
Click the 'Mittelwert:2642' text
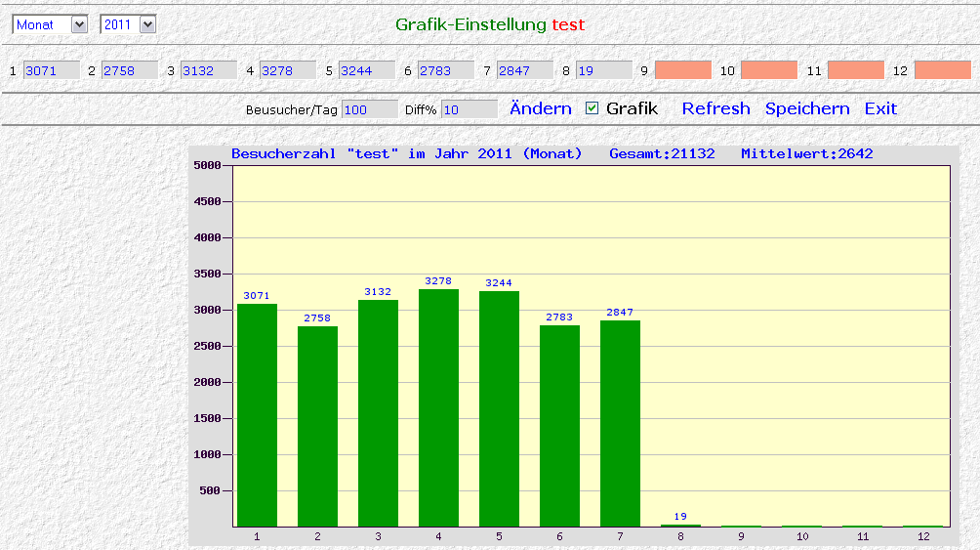[x=807, y=154]
